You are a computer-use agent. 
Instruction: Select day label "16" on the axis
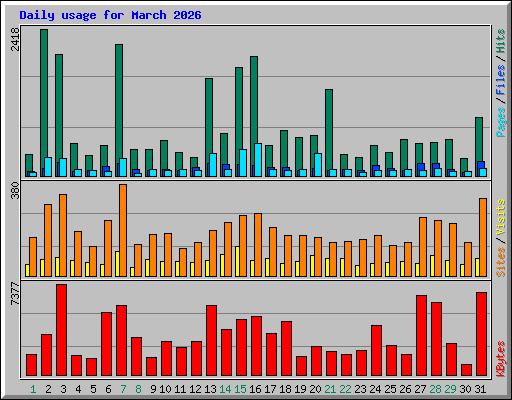tap(255, 389)
